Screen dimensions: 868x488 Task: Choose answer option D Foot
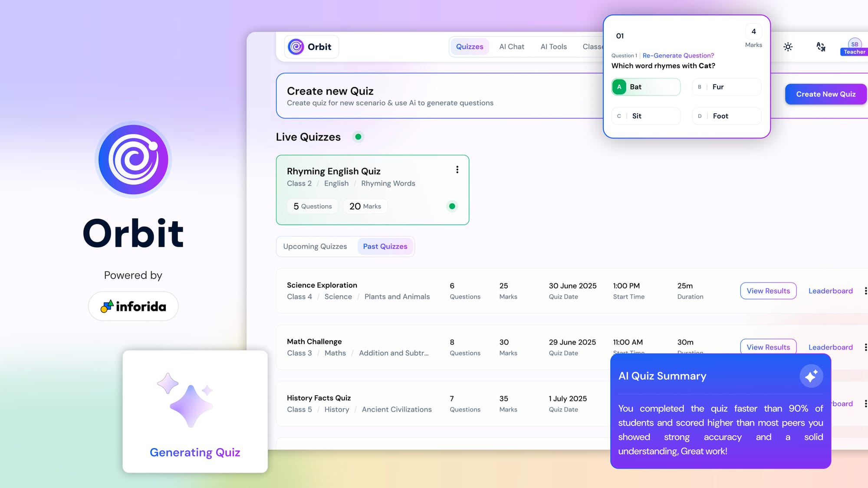pos(726,116)
